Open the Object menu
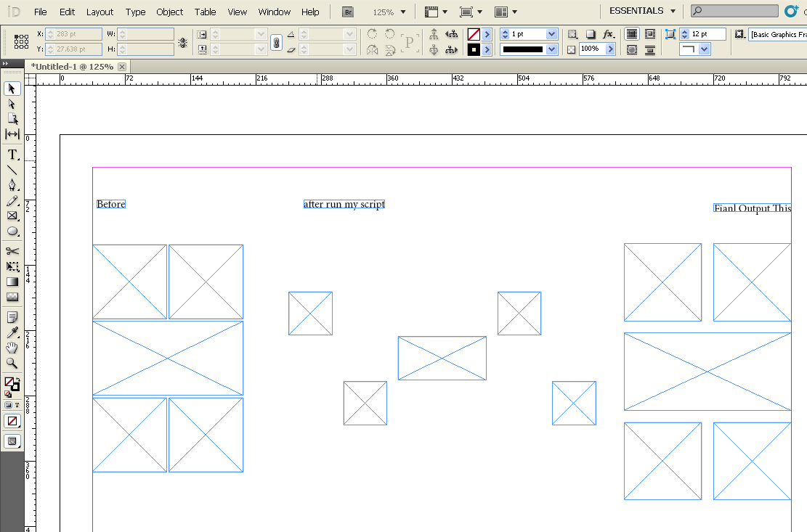807x532 pixels. pos(169,12)
